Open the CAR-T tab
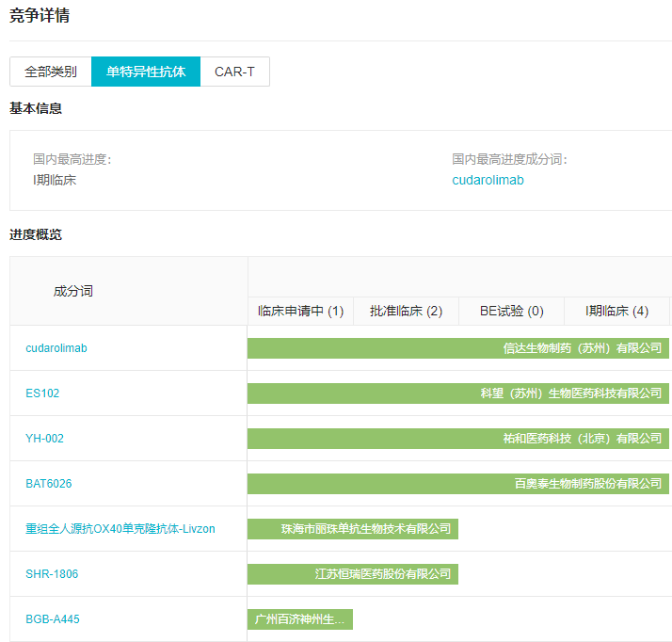The width and height of the screenshot is (672, 642). pyautogui.click(x=235, y=72)
